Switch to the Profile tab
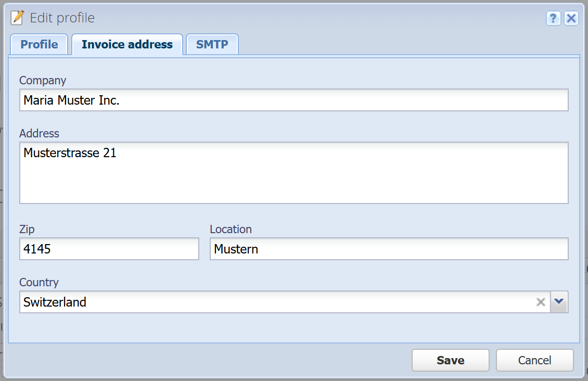The height and width of the screenshot is (381, 588). pyautogui.click(x=39, y=44)
